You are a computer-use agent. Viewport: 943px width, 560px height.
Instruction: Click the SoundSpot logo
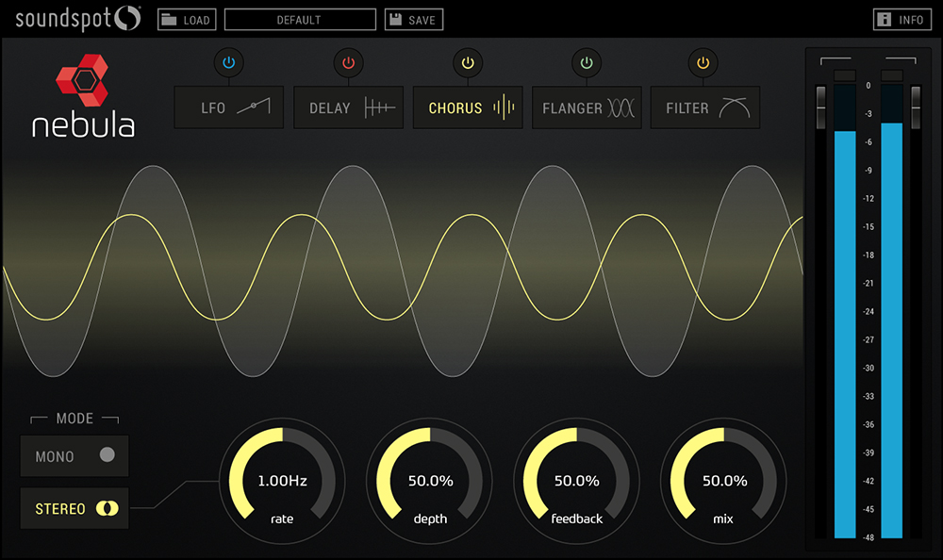coord(78,19)
